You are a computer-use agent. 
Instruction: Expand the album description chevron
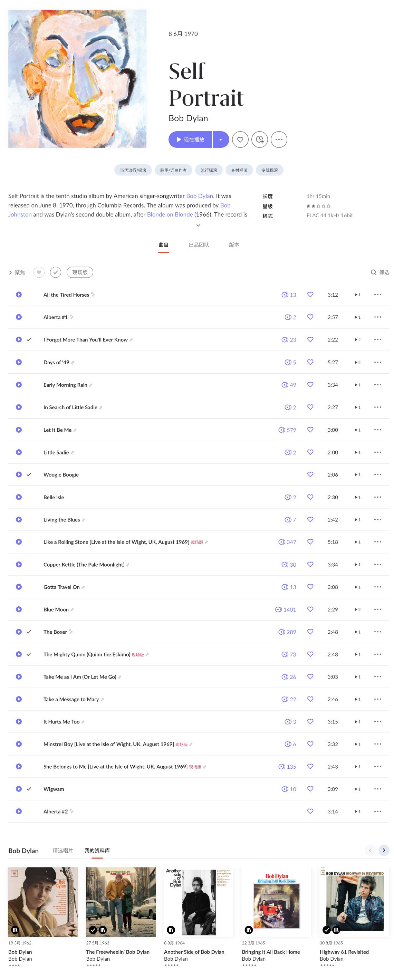[x=198, y=225]
